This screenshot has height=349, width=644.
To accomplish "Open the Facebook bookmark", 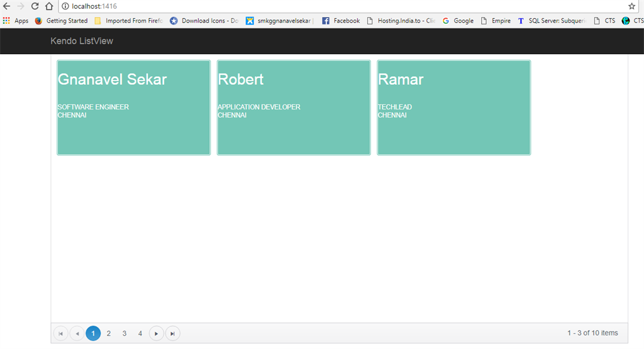I will pyautogui.click(x=341, y=21).
